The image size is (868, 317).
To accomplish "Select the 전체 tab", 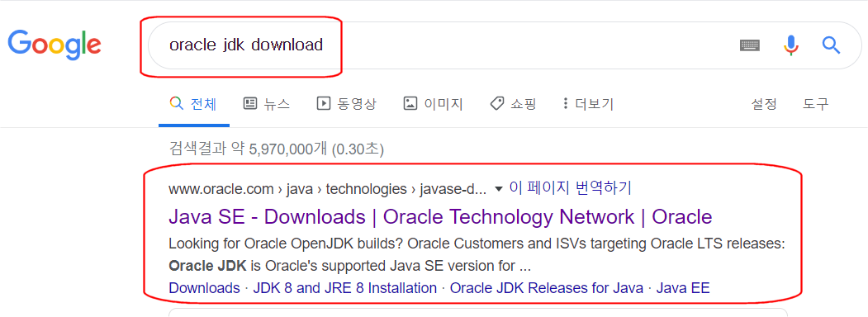I will point(194,103).
